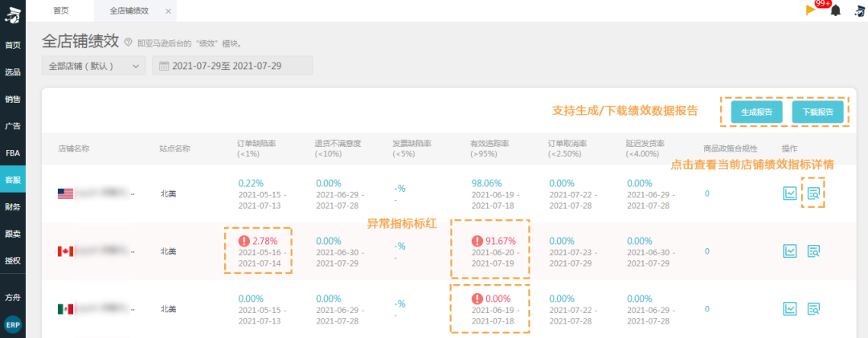This screenshot has height=338, width=868.
Task: Open 授权 in the left sidebar
Action: click(13, 261)
